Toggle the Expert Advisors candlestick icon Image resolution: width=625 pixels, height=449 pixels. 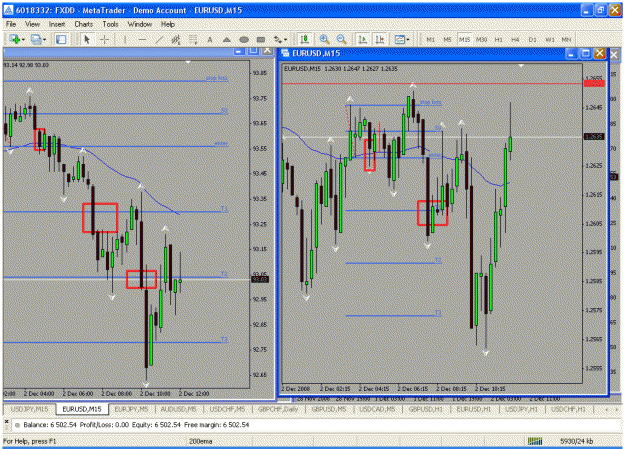[x=305, y=39]
